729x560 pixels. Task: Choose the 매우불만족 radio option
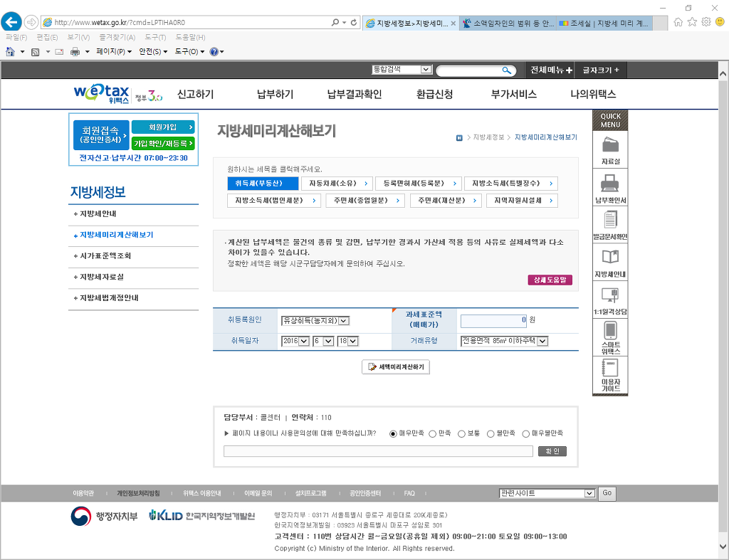pyautogui.click(x=526, y=433)
